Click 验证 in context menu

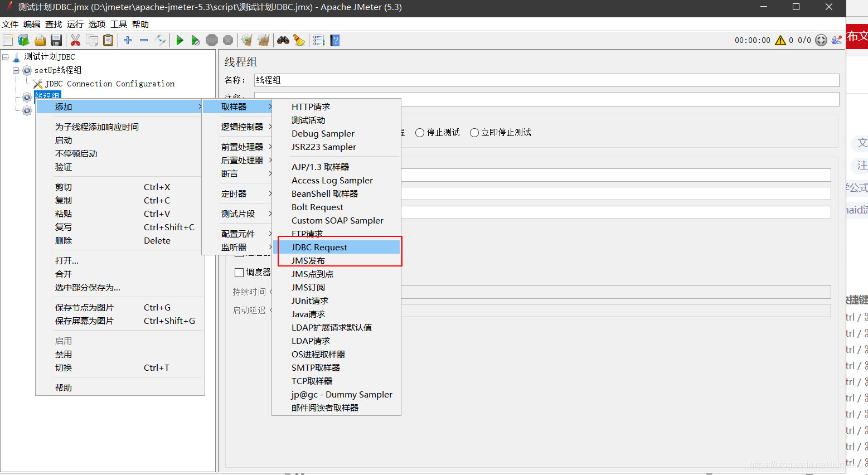pyautogui.click(x=120, y=167)
